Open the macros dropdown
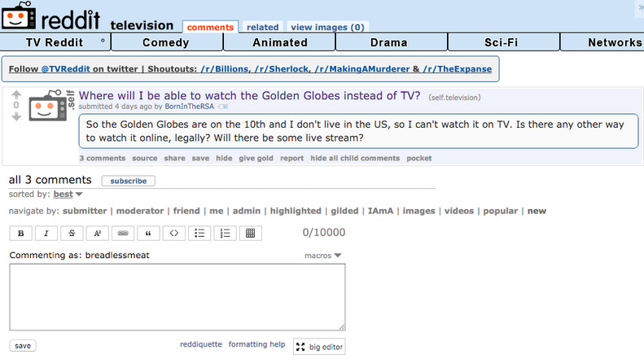The image size is (644, 363). tap(322, 255)
